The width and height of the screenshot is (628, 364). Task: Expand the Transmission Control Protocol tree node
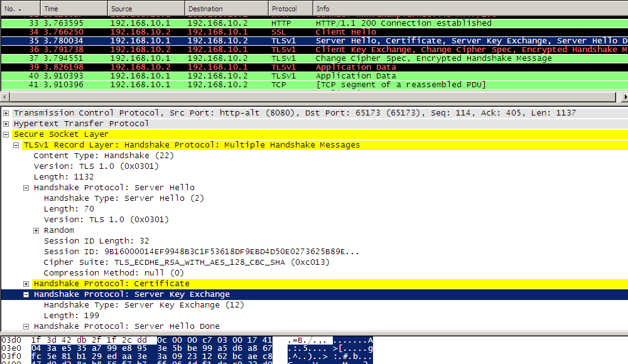(6, 114)
